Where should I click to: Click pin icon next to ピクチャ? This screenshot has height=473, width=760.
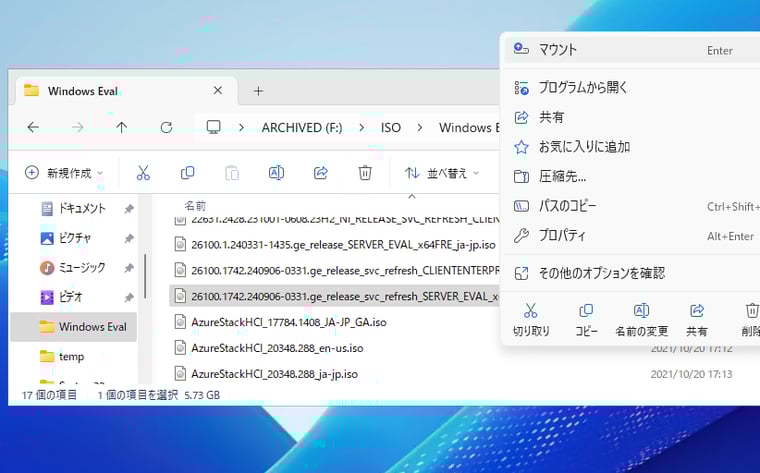[x=129, y=238]
